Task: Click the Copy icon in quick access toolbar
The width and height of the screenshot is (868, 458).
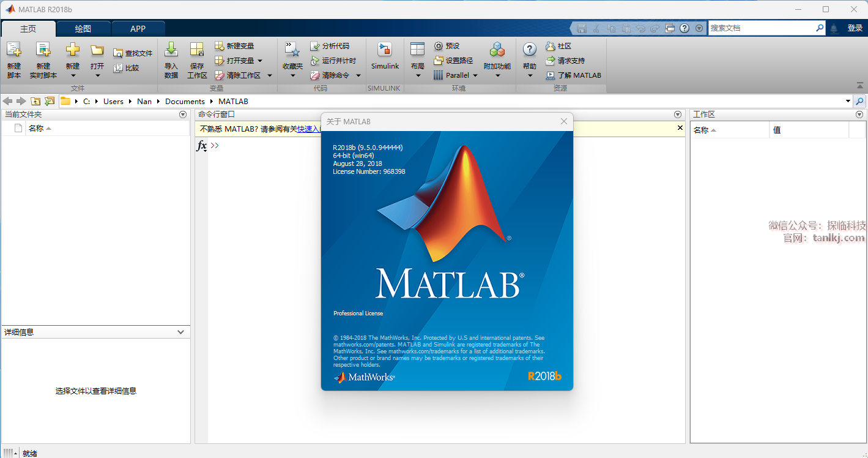Action: tap(611, 28)
